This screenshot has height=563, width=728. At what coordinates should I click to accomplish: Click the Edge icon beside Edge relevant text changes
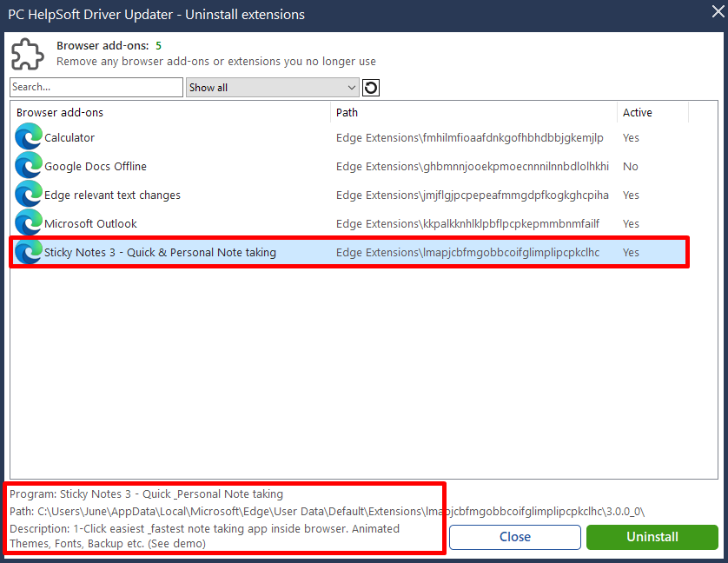pos(29,195)
